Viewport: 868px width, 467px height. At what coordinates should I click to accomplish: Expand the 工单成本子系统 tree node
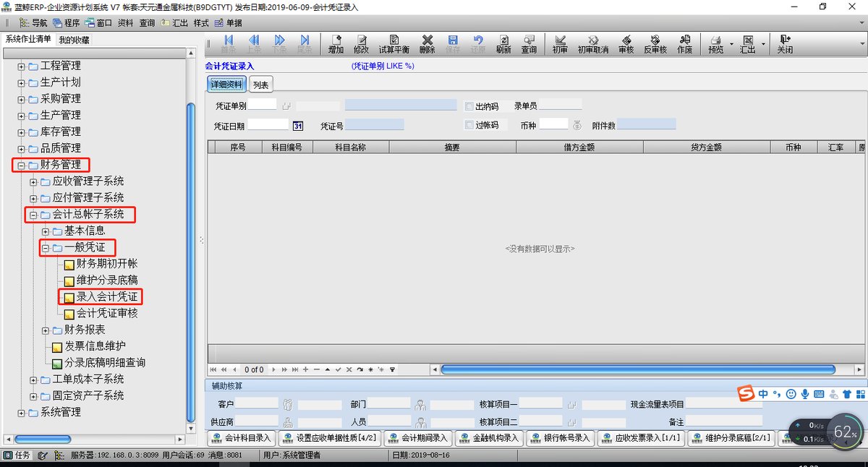pos(33,380)
